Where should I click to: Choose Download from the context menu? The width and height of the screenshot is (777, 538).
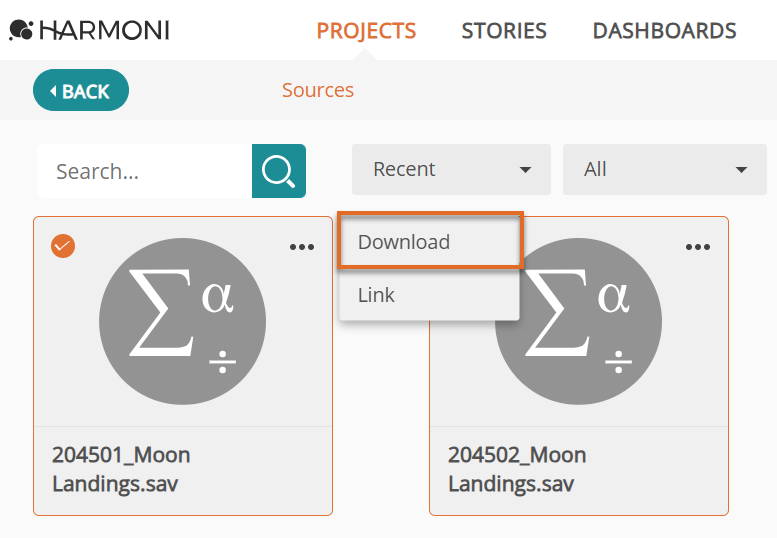pyautogui.click(x=430, y=242)
